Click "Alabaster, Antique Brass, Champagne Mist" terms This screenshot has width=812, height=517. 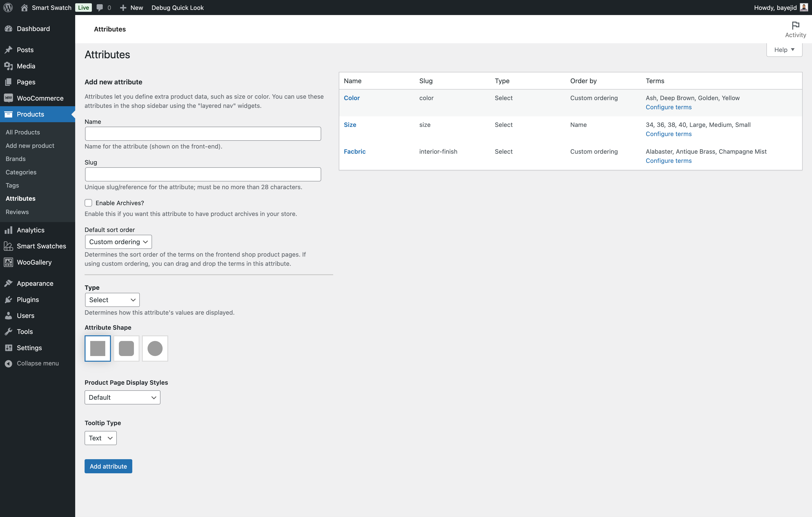coord(706,151)
